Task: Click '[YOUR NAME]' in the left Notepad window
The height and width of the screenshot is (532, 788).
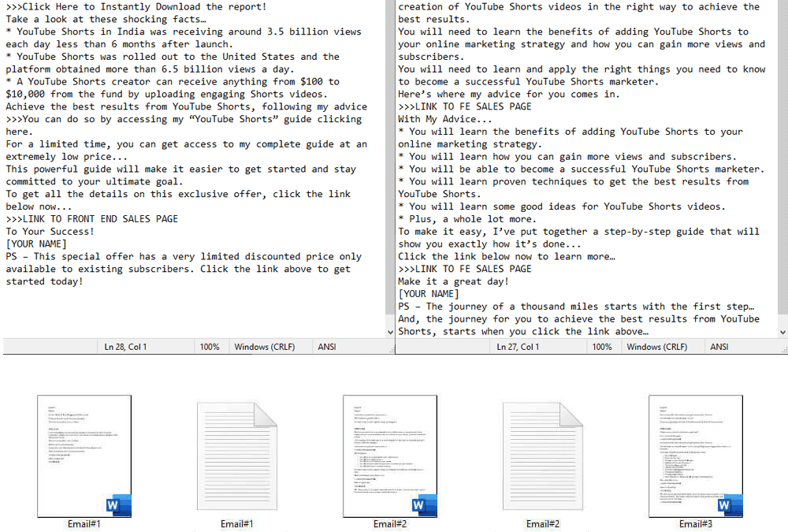Action: 36,244
